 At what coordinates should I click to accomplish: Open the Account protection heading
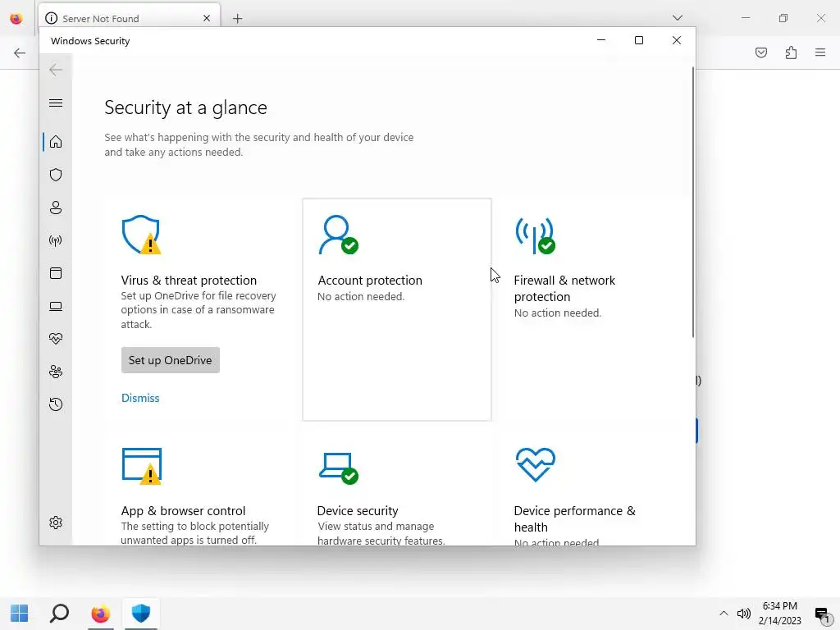(370, 281)
